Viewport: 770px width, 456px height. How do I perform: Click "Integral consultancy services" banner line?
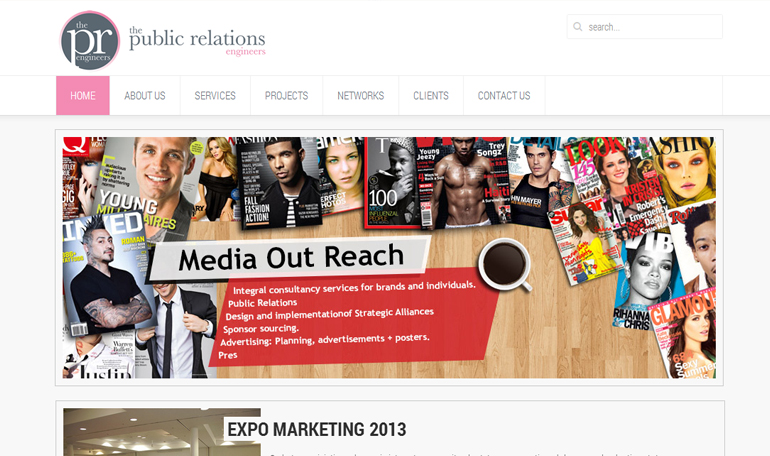354,287
